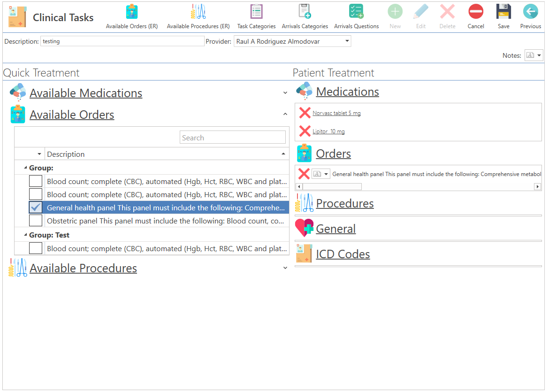Open Available Medications heading link
Screen dimensions: 549x392
(x=86, y=93)
